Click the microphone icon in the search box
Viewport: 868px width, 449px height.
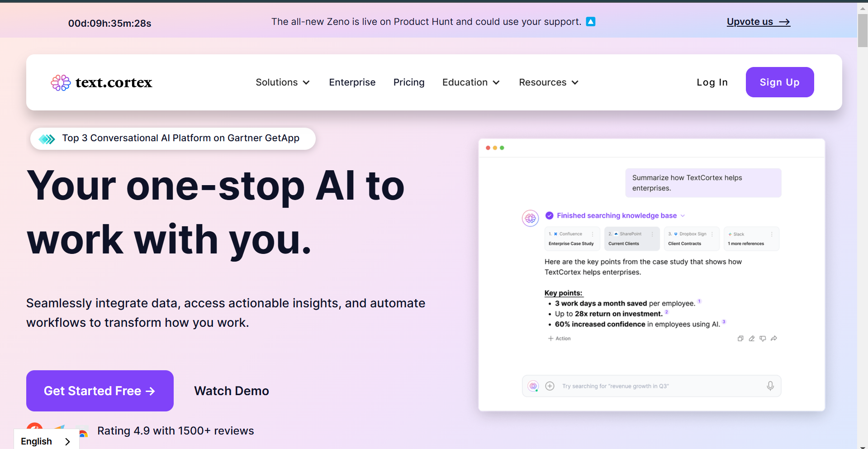pos(770,386)
